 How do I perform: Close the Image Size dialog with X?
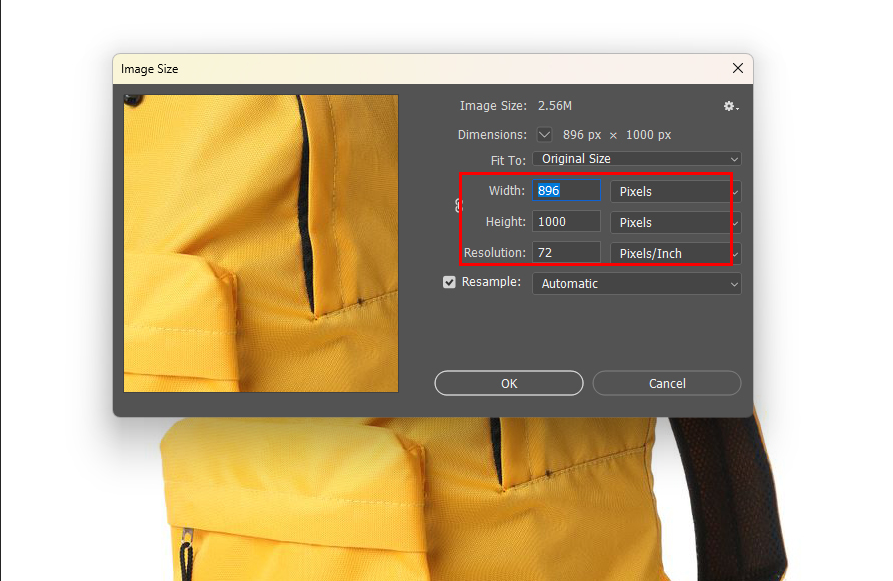[738, 69]
